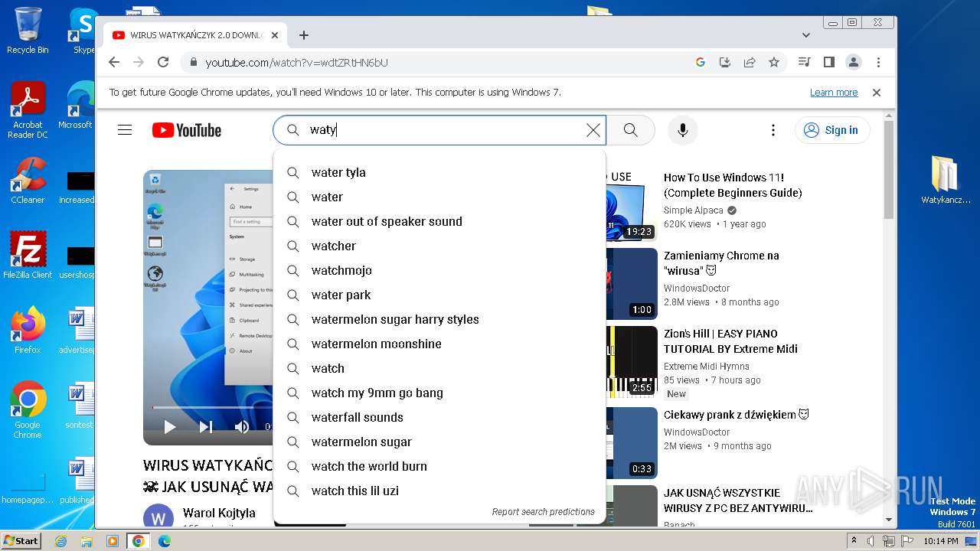Open Chrome media controls icon
Viewport: 980px width, 551px height.
pyautogui.click(x=804, y=62)
